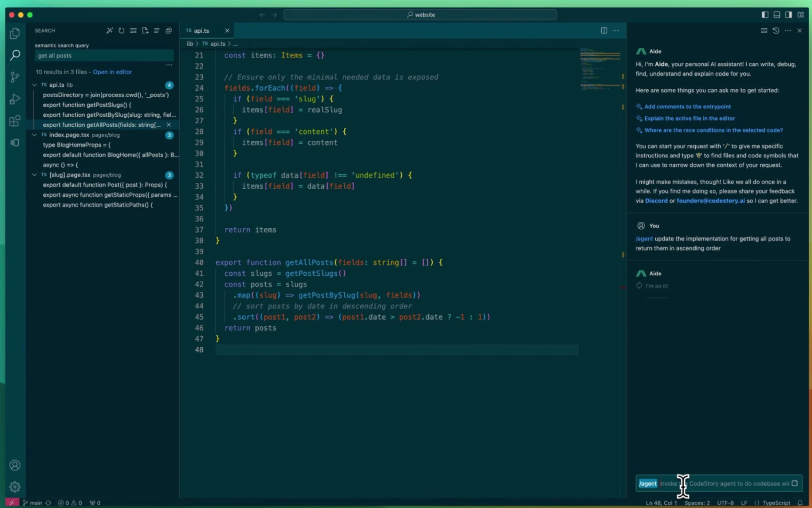812x508 pixels.
Task: Clear search results in search panel
Action: [x=133, y=31]
